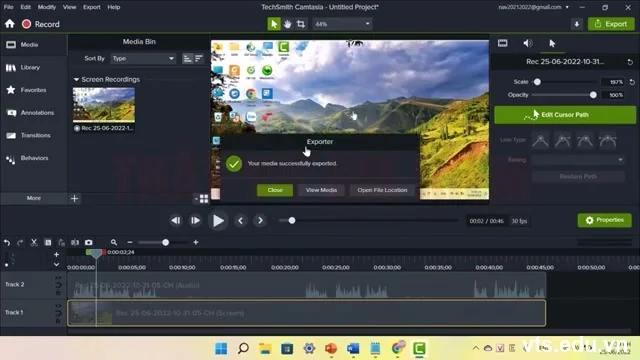Select the arrow Edit mode tool
The height and width of the screenshot is (360, 640).
tap(274, 24)
